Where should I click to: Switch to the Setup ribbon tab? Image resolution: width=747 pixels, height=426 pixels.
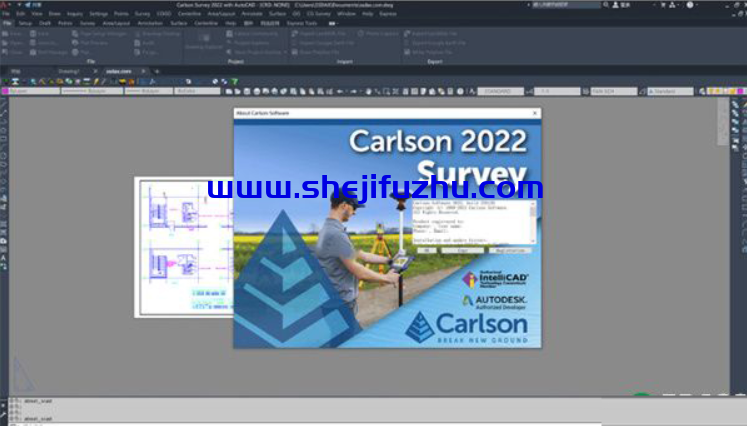click(x=25, y=23)
